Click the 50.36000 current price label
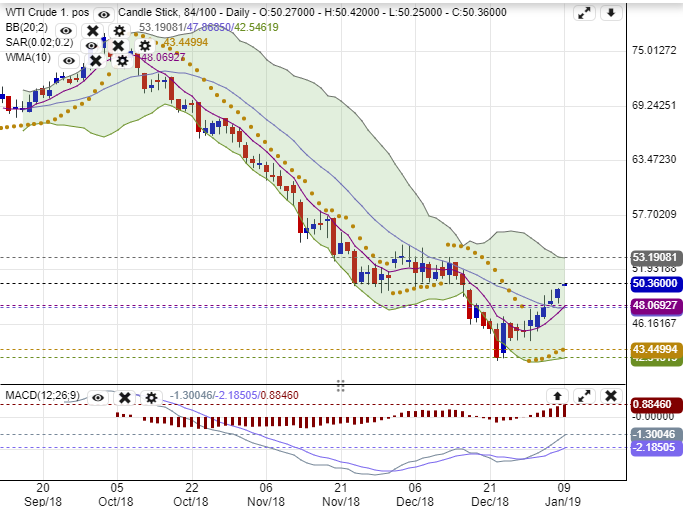 point(655,284)
